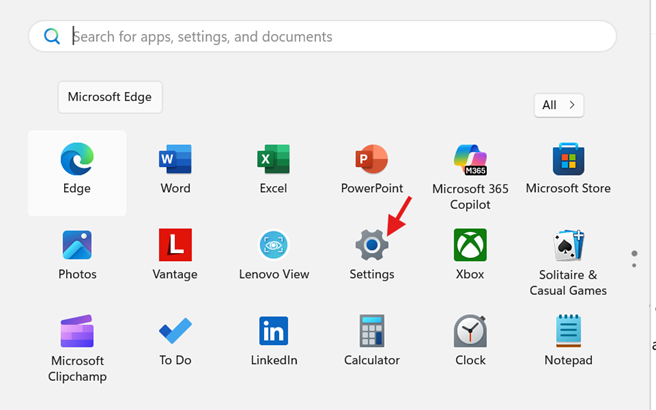Launch Microsoft Word
The height and width of the screenshot is (410, 656).
click(x=175, y=160)
